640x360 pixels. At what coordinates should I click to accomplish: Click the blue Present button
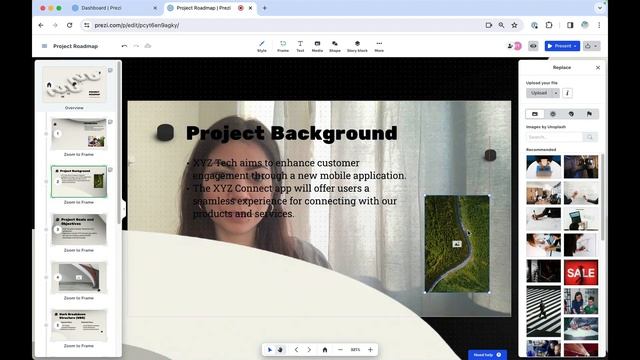tap(562, 46)
